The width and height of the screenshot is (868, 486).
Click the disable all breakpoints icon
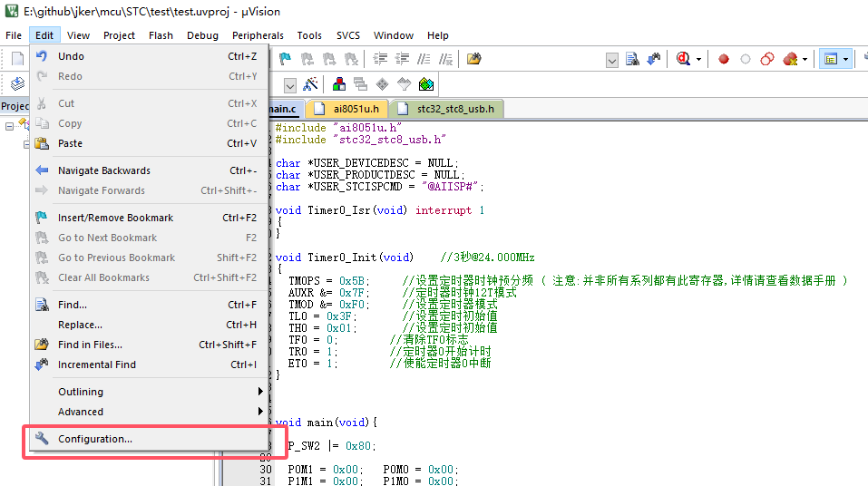(767, 59)
